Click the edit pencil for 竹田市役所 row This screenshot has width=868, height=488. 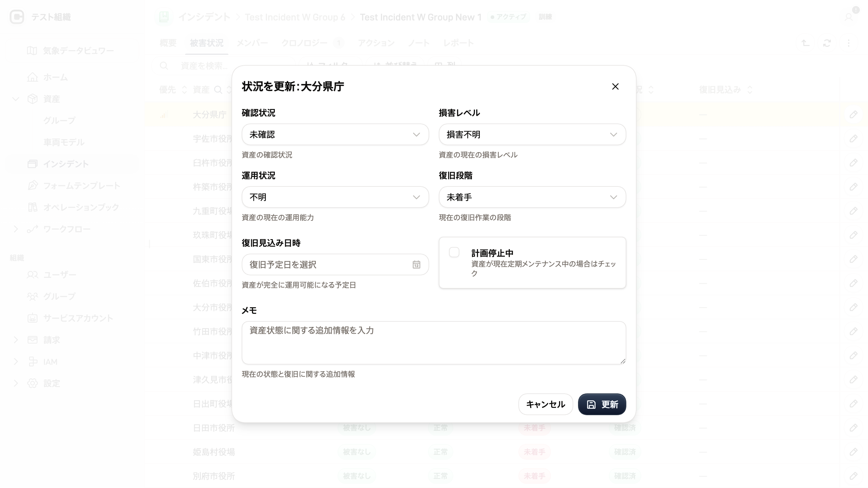point(853,331)
